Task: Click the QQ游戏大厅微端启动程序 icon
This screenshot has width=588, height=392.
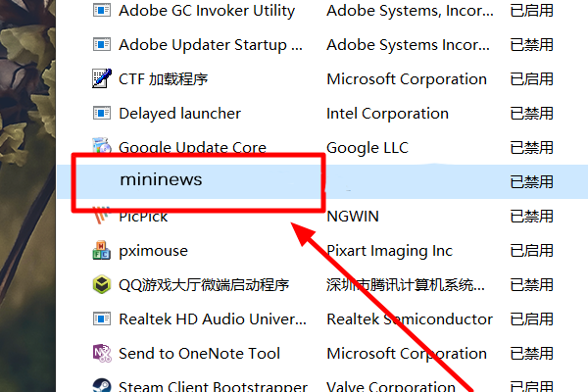Action: 102,285
